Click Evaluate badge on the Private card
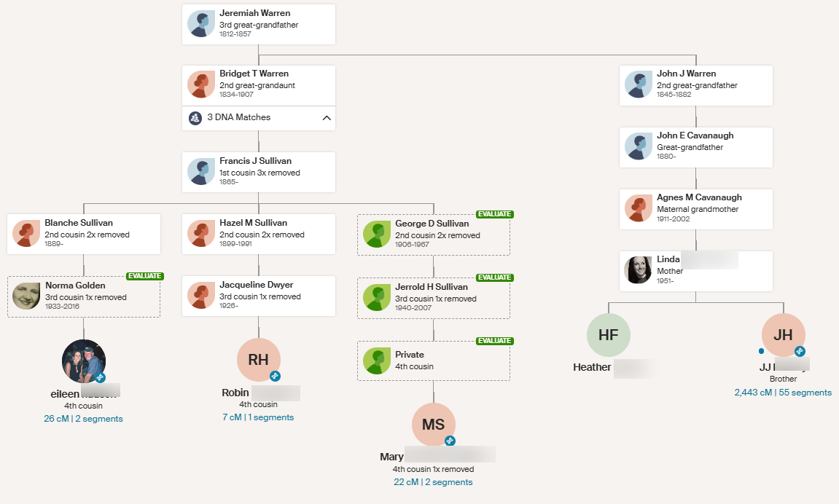The height and width of the screenshot is (504, 839). pos(494,341)
